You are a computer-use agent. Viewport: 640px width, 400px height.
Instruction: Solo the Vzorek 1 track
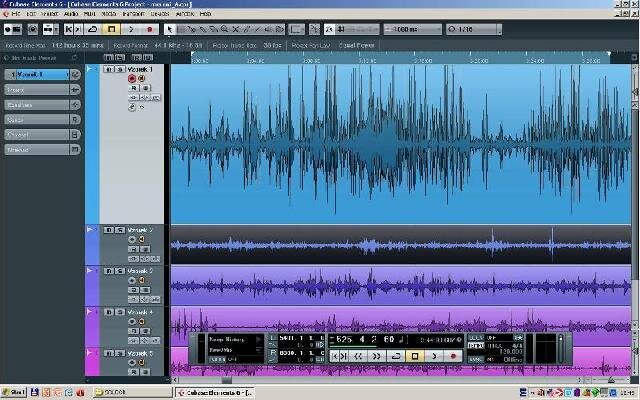120,69
